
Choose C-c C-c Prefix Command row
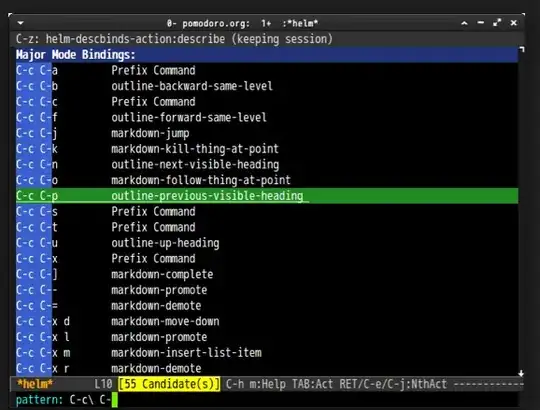(267, 102)
